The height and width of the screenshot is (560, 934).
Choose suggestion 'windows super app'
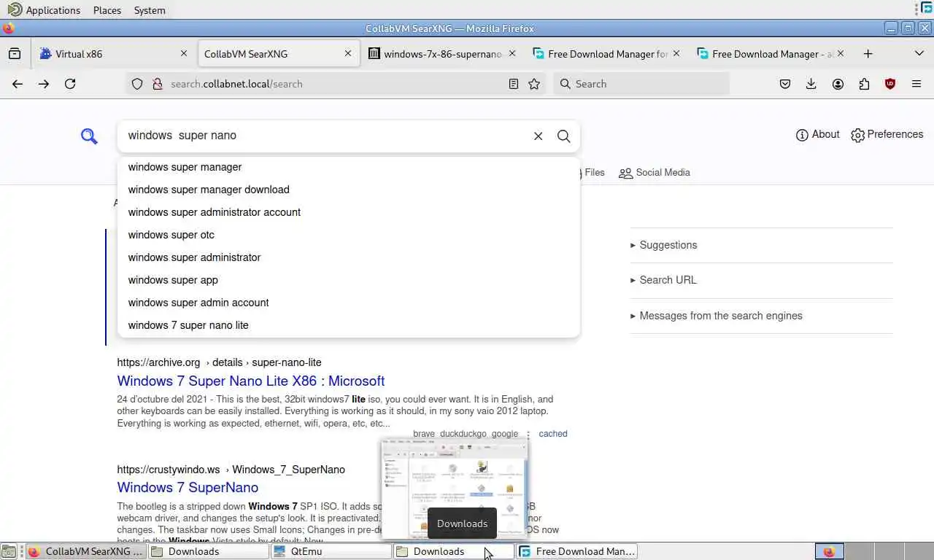pyautogui.click(x=348, y=280)
